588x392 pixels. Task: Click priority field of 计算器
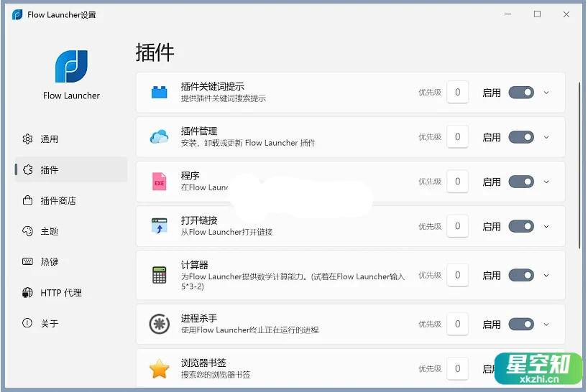457,275
